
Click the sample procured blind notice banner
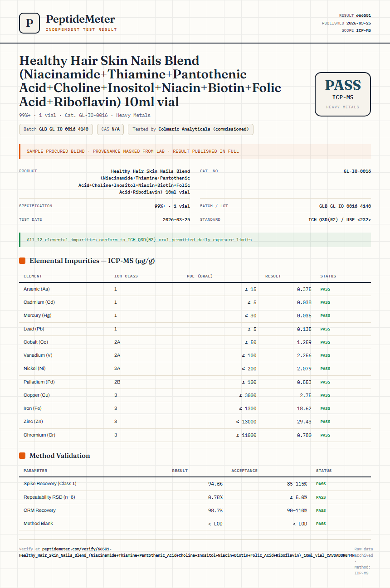pos(195,151)
